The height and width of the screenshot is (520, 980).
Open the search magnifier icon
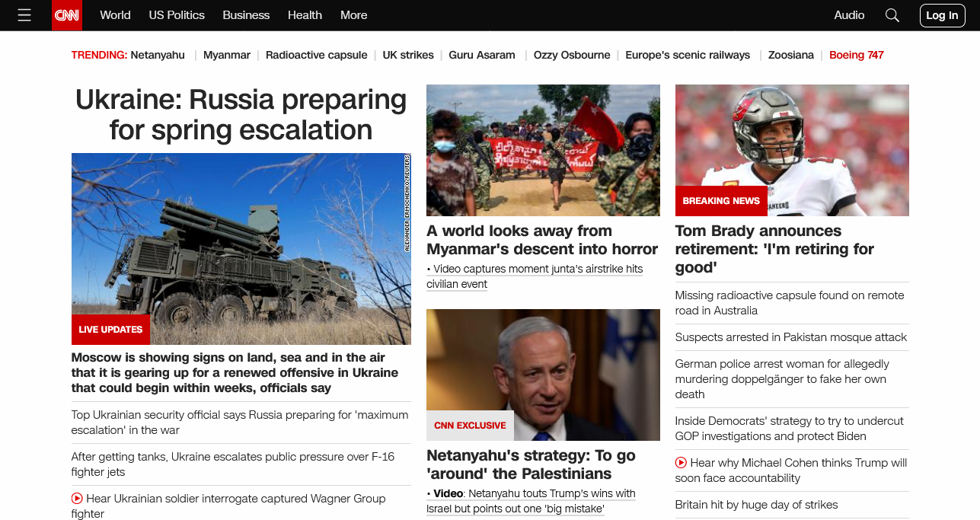[892, 15]
